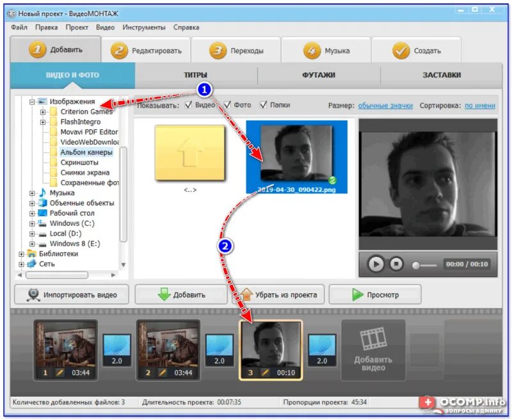Select timeline clip 1
This screenshot has height=420, width=512.
point(66,350)
